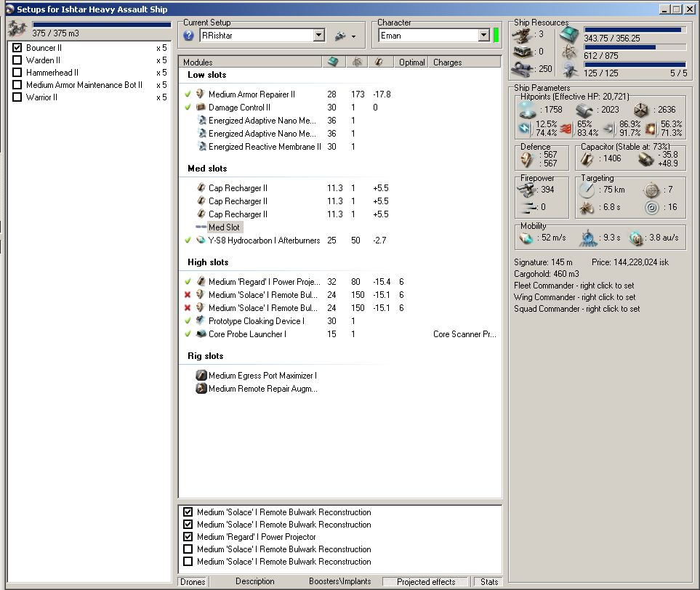Click the calibration icon showing 250
This screenshot has width=700, height=590.
pyautogui.click(x=522, y=69)
